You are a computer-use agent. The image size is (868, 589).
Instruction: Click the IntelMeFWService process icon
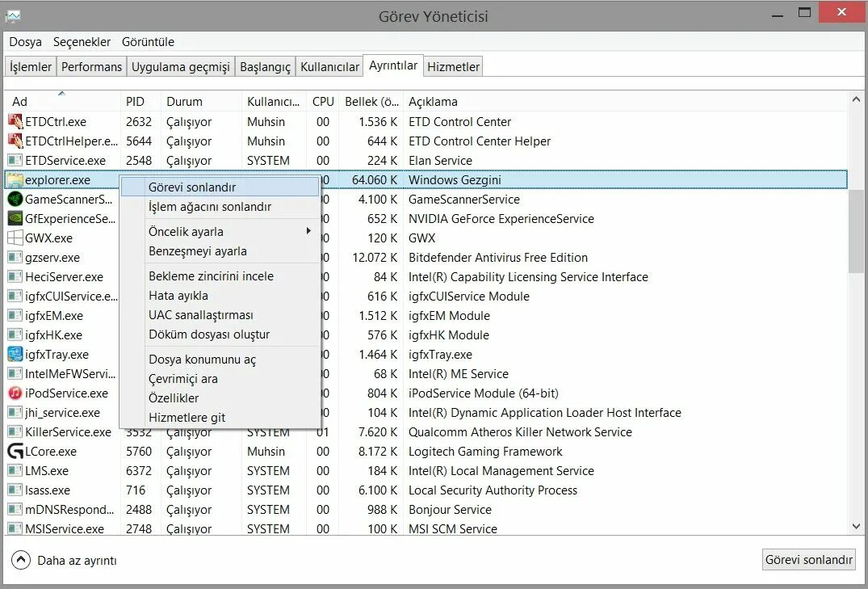pos(15,373)
